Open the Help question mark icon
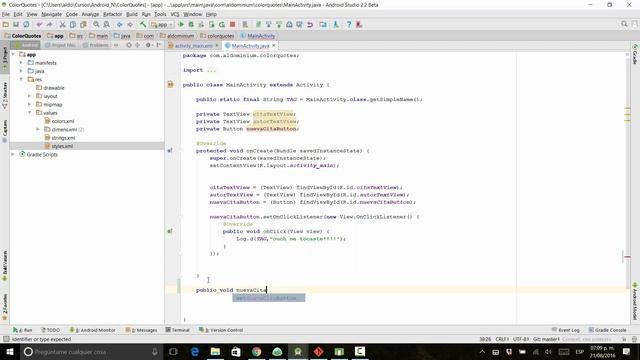 (x=349, y=24)
